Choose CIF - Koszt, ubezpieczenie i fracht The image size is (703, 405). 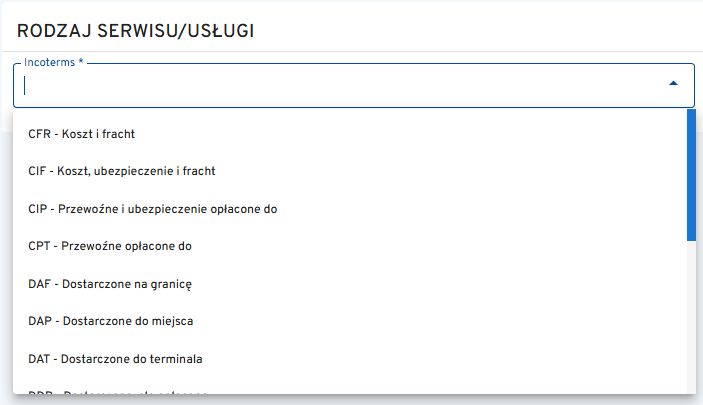pyautogui.click(x=122, y=171)
